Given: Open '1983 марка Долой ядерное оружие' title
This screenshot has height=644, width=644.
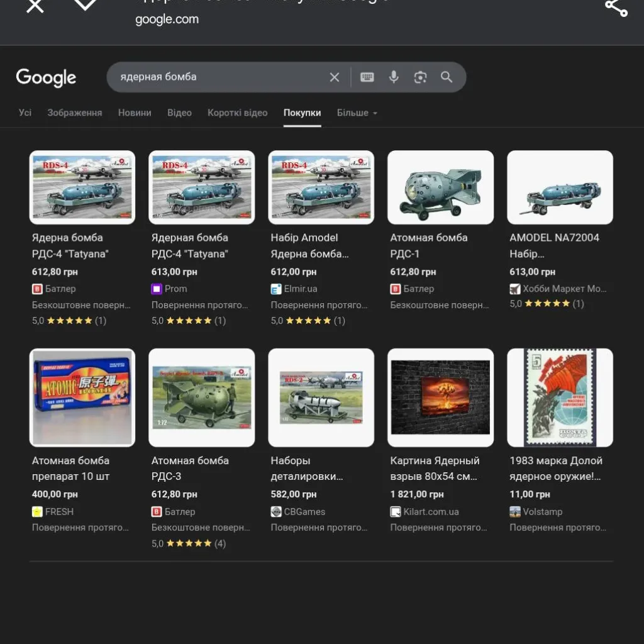Looking at the screenshot, I should pyautogui.click(x=556, y=468).
